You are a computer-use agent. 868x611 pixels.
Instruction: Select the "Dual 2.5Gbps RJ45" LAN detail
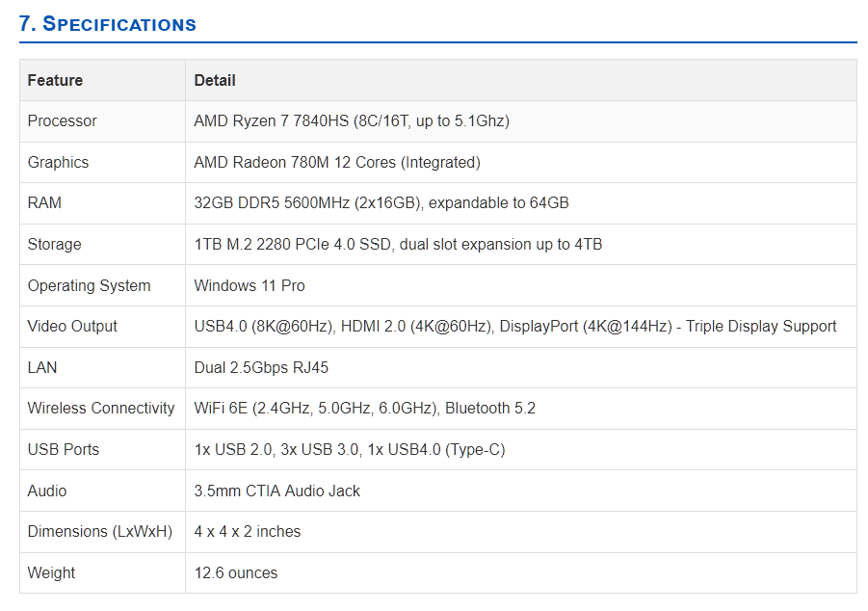coord(261,367)
